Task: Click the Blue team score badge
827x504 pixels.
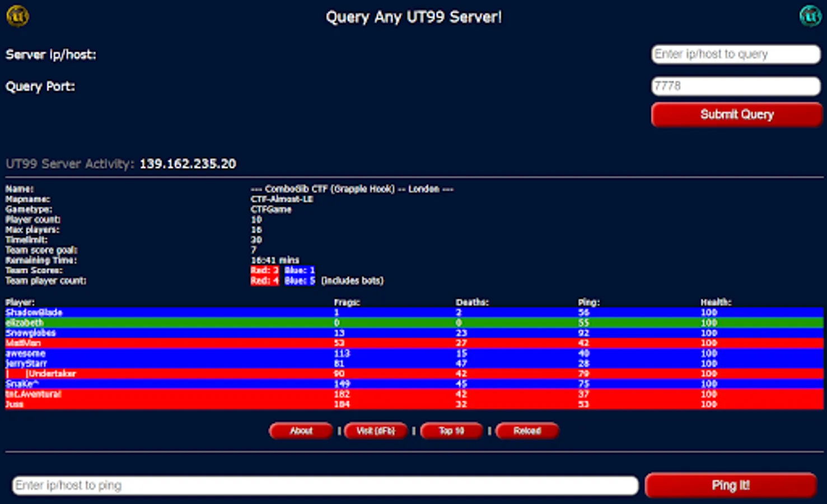Action: tap(300, 270)
